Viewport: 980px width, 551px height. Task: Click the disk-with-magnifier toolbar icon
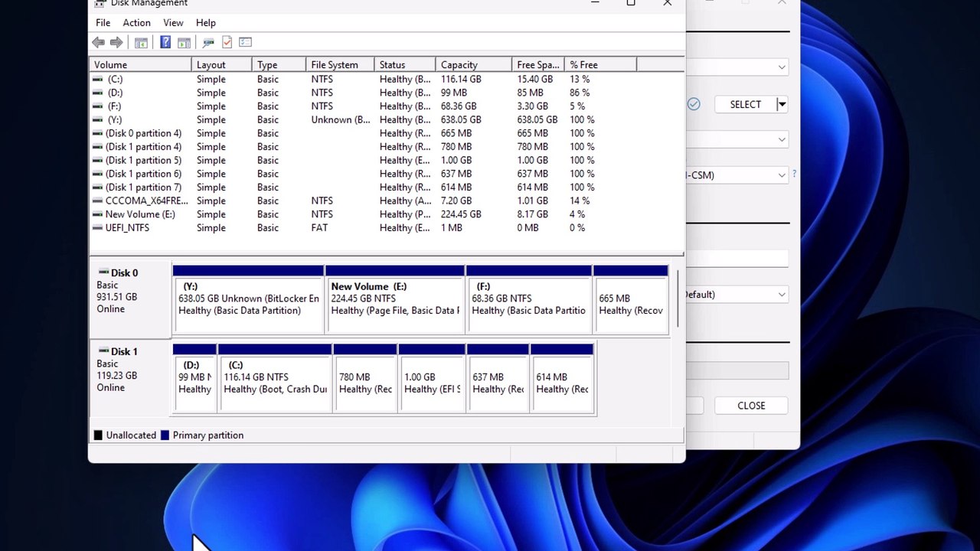(208, 43)
